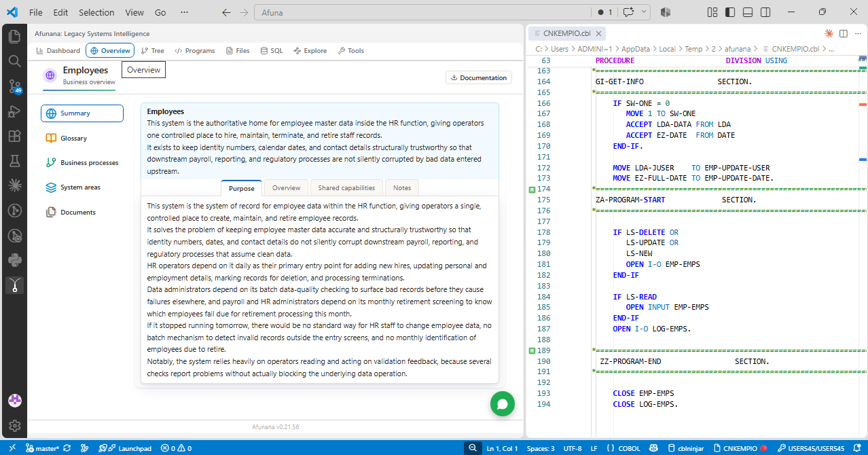Viewport: 868px width, 455px height.
Task: Switch the master* git branch
Action: pyautogui.click(x=42, y=448)
